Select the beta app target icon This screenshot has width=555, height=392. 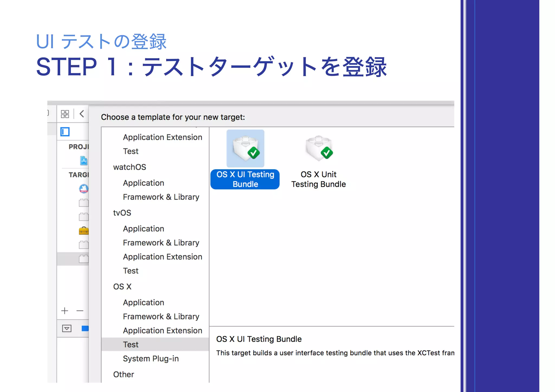[x=84, y=189]
